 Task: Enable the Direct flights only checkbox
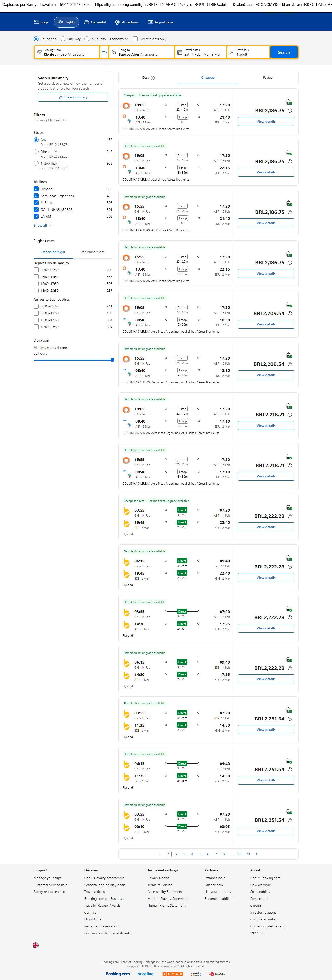[x=135, y=39]
